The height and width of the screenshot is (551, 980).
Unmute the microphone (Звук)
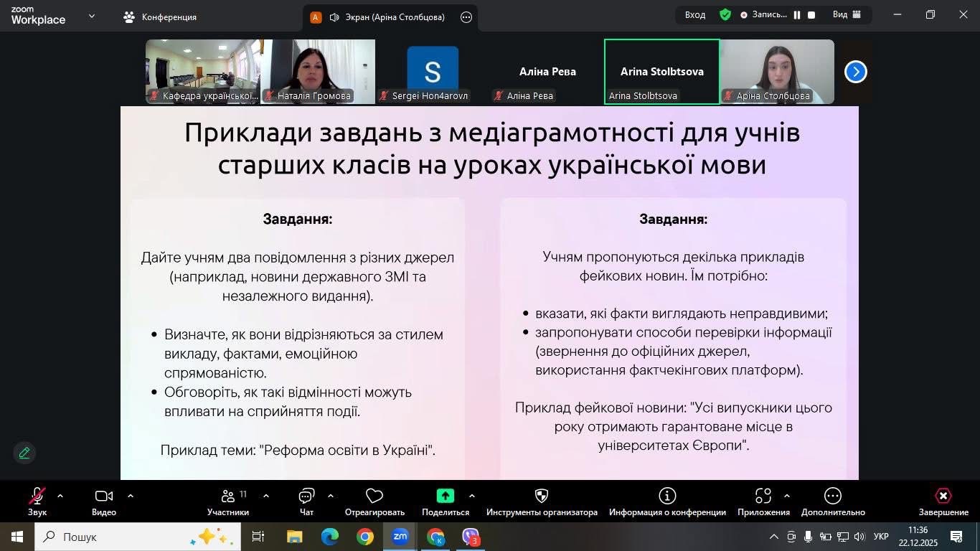click(37, 496)
